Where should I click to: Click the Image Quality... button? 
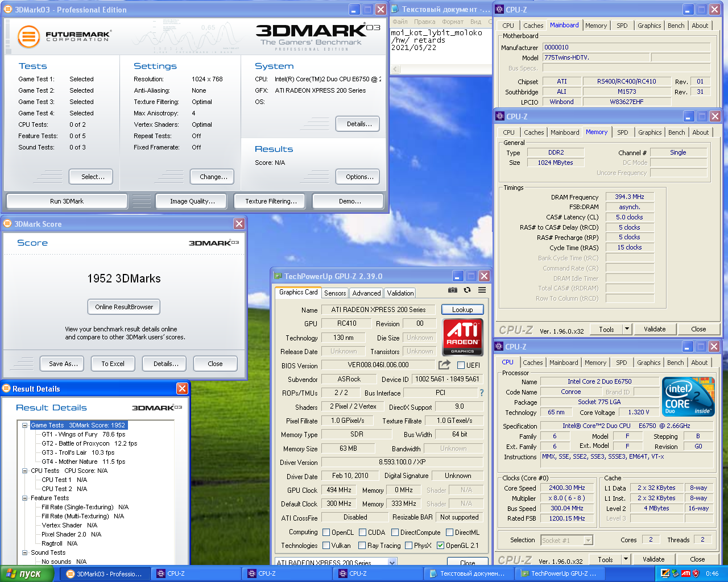pos(192,201)
